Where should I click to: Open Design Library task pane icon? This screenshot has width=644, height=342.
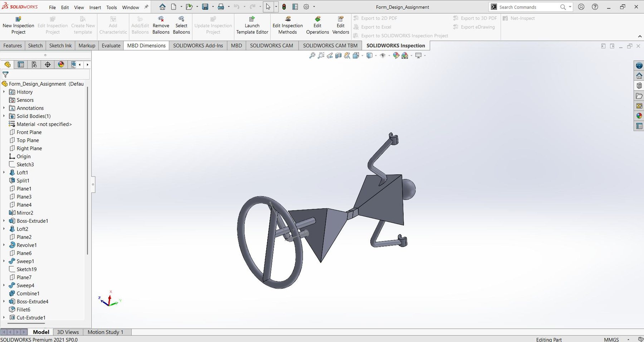(639, 86)
